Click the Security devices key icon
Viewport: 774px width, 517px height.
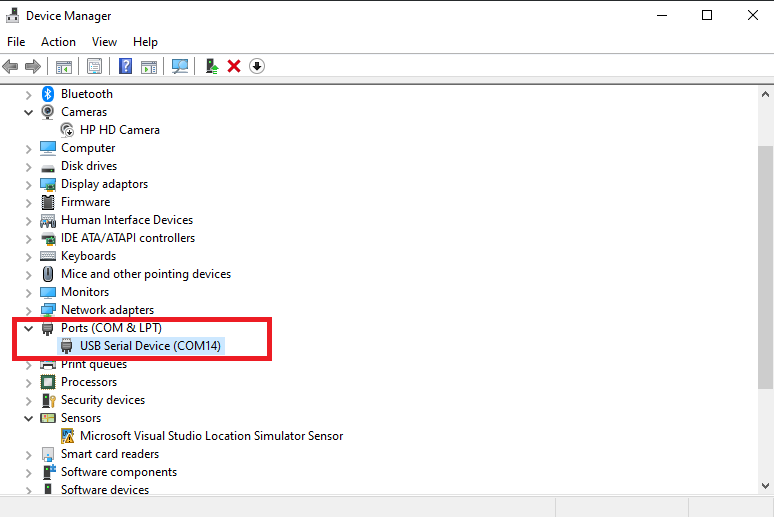coord(48,400)
